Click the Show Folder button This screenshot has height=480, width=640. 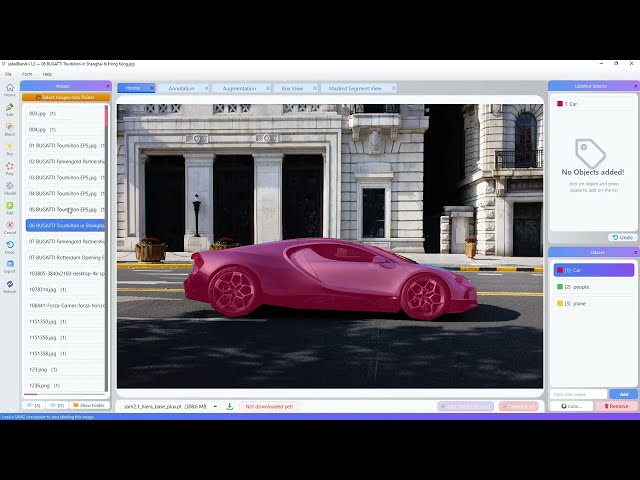point(89,405)
